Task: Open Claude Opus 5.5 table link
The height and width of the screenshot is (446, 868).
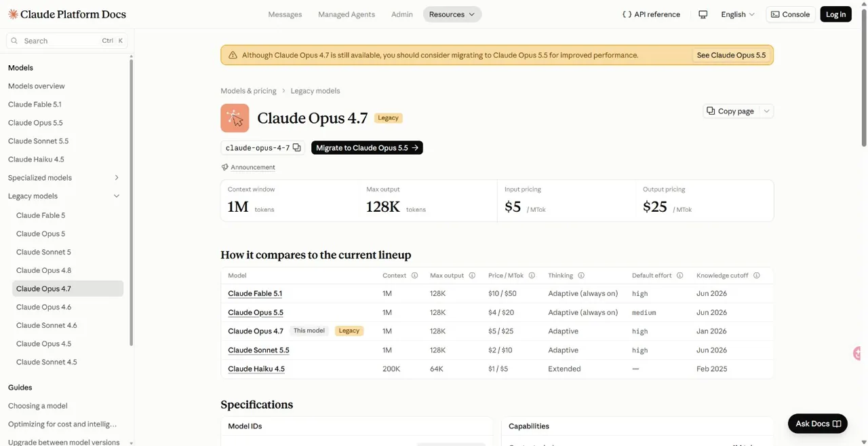Action: [256, 313]
